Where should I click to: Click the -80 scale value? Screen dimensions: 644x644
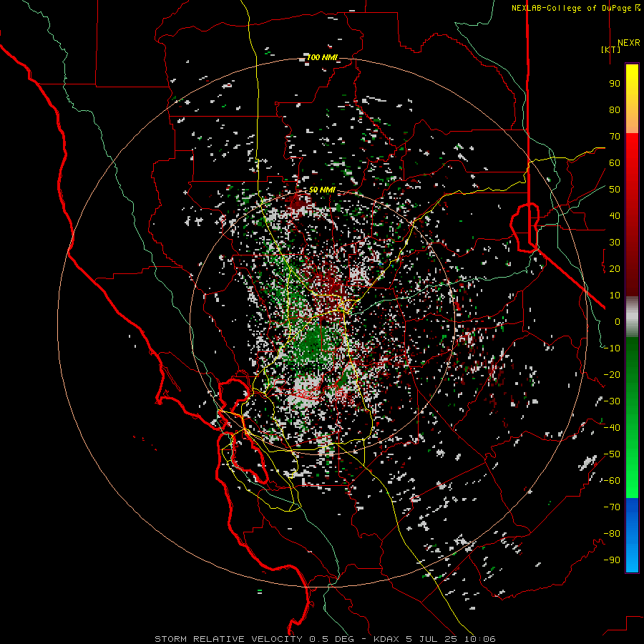click(x=612, y=534)
